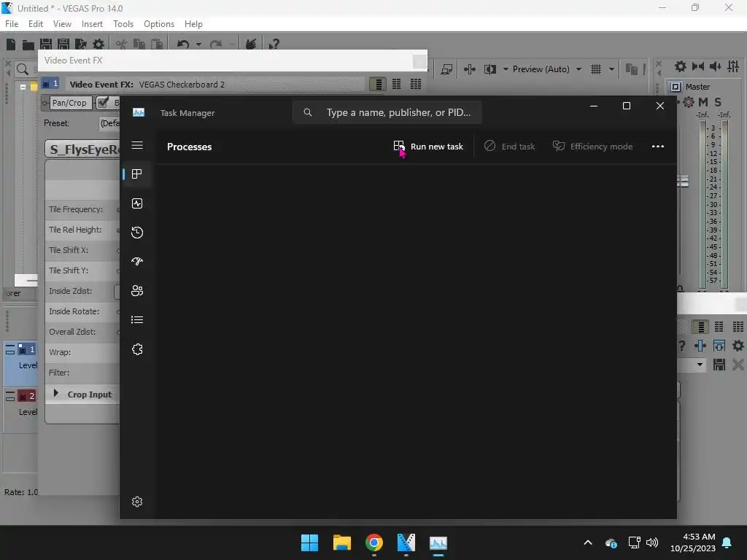This screenshot has width=747, height=560.
Task: Click End task in Task Manager
Action: 509,147
